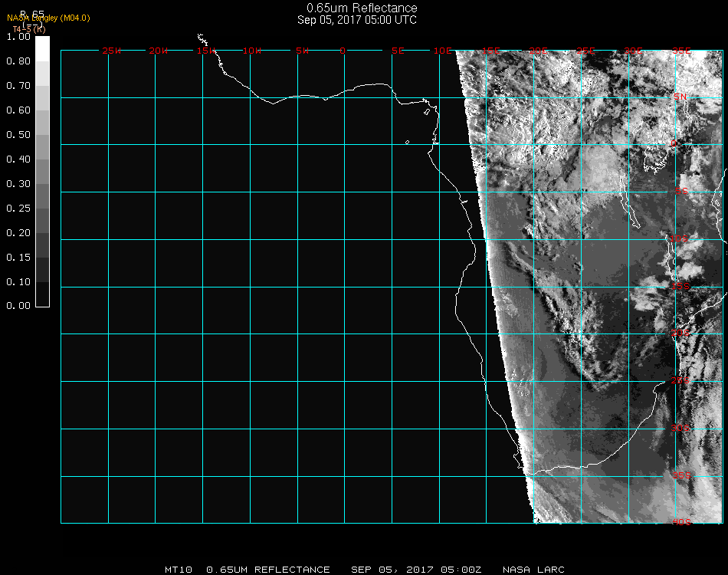
Task: Click the 'NASA Langley (M04.0)' label
Action: point(48,18)
